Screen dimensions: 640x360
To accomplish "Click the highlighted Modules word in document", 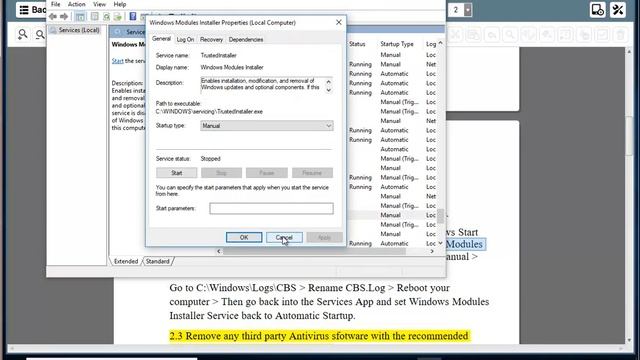I will tap(464, 244).
